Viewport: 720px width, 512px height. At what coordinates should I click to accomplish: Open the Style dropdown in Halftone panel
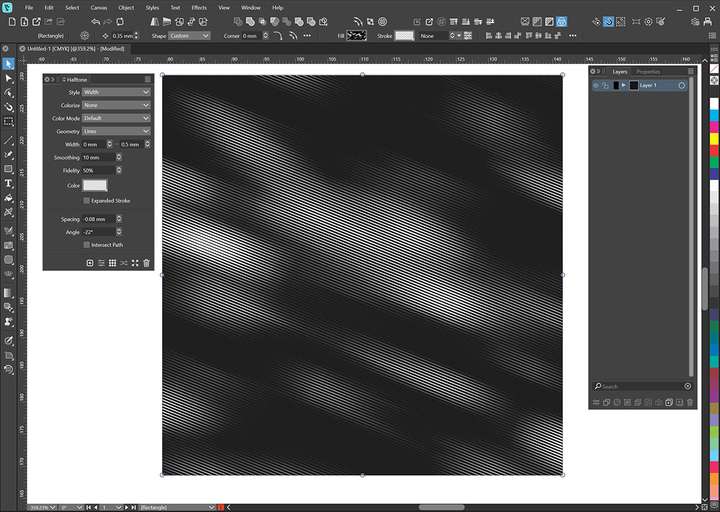click(x=116, y=92)
